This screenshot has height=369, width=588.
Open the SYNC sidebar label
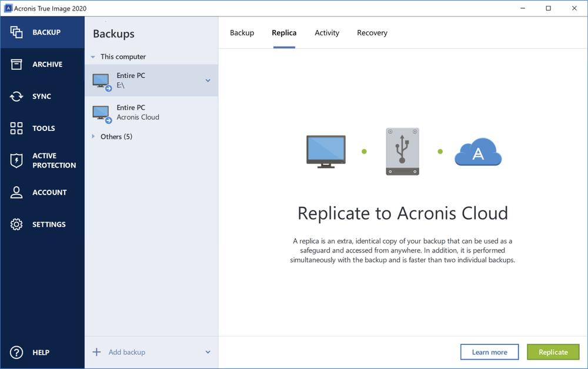42,96
